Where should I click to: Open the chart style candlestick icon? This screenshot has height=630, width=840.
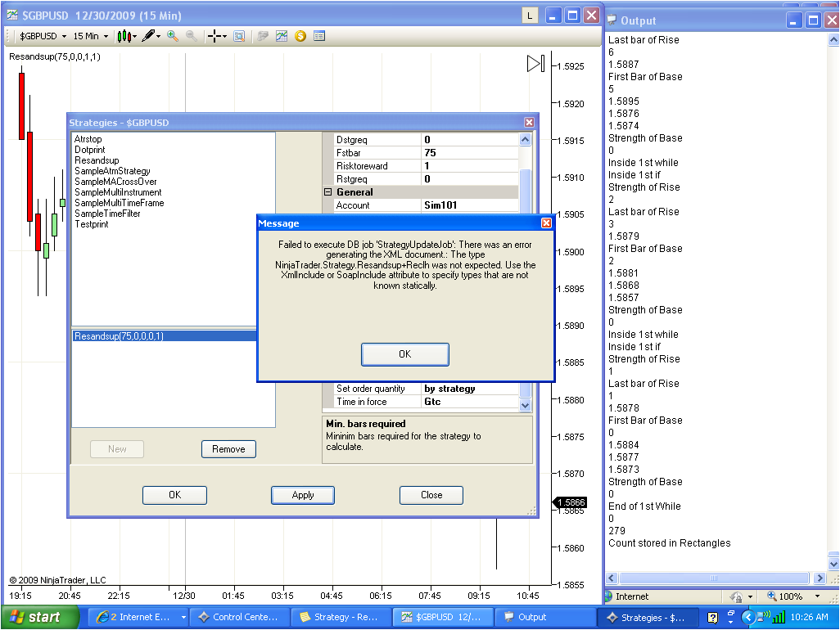(x=124, y=36)
